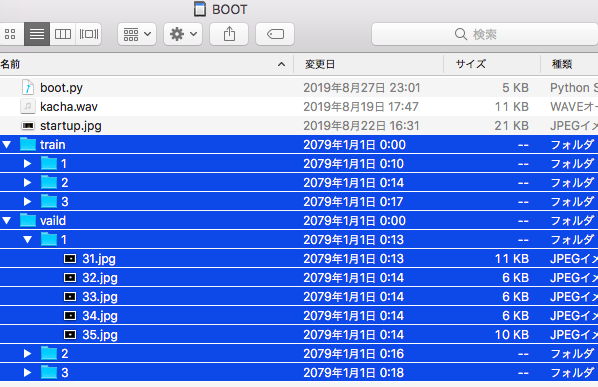The width and height of the screenshot is (598, 387).
Task: Expand folder 3 inside train
Action: click(27, 201)
